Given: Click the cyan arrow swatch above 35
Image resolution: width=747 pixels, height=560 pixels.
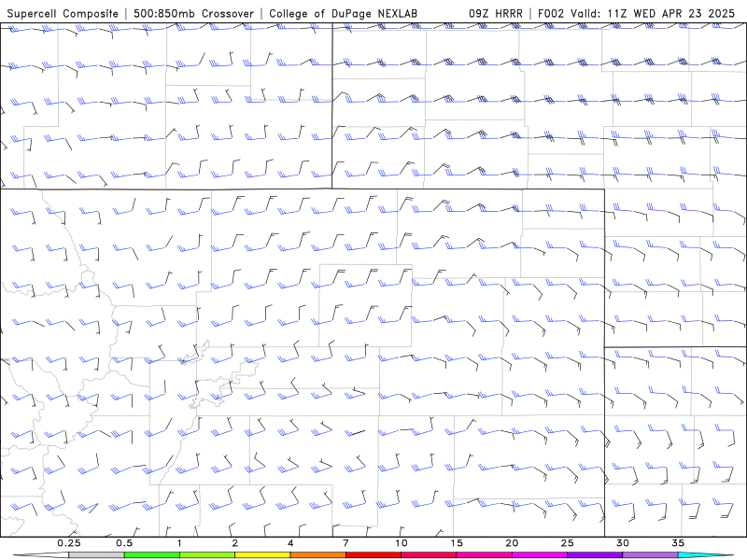Looking at the screenshot, I should click(706, 555).
